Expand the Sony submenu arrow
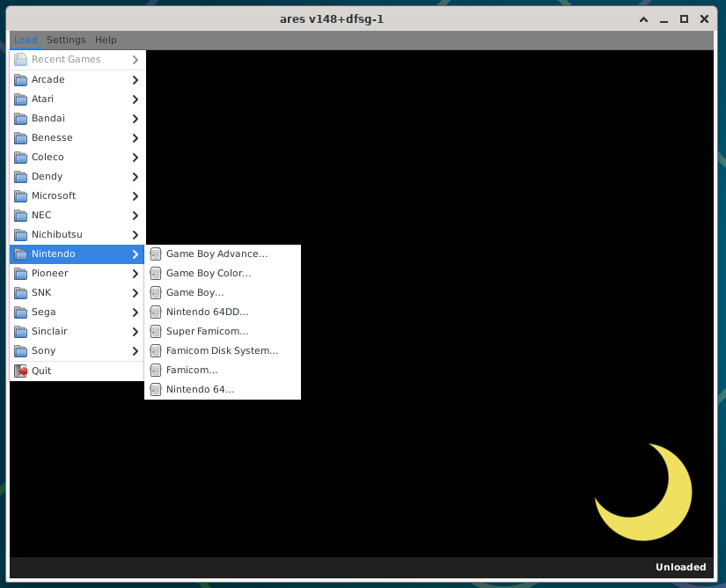726x588 pixels. [136, 351]
